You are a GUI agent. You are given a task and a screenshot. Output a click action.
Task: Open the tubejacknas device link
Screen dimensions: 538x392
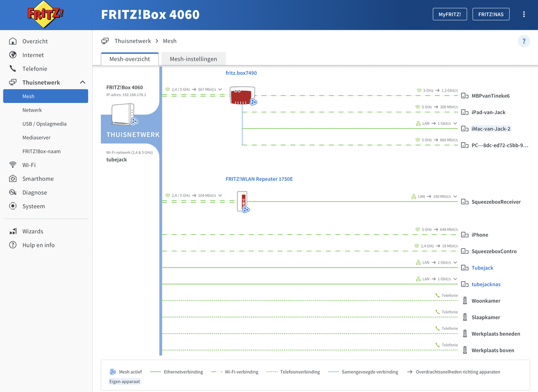(486, 284)
